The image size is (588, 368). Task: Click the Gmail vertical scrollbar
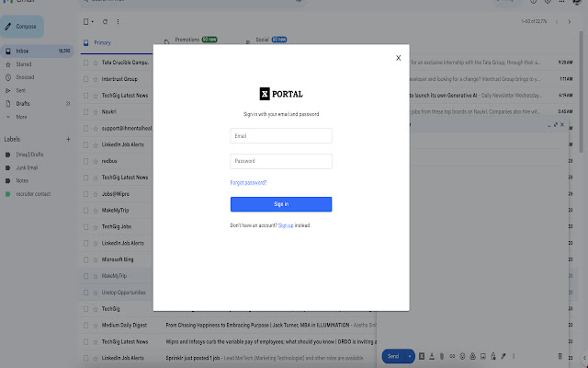point(581,90)
